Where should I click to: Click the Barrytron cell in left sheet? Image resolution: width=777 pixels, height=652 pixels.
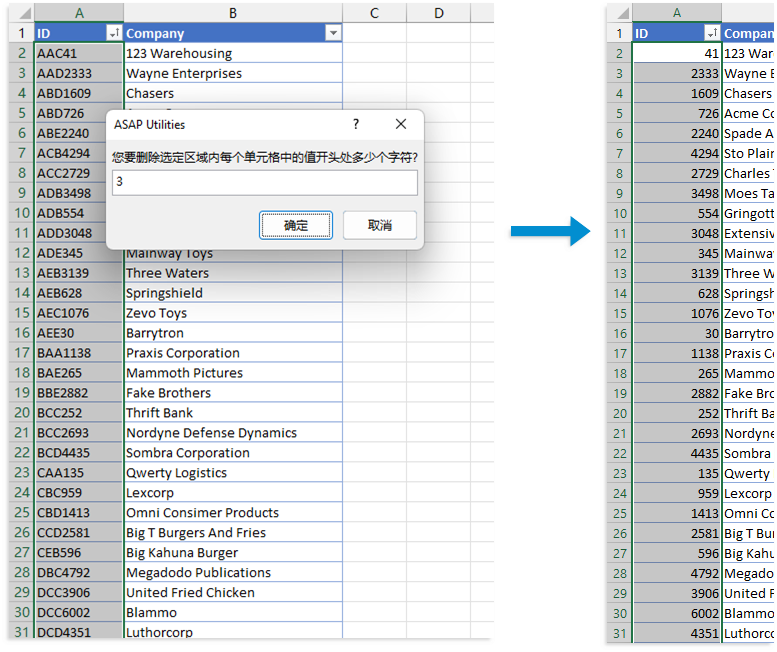point(233,333)
